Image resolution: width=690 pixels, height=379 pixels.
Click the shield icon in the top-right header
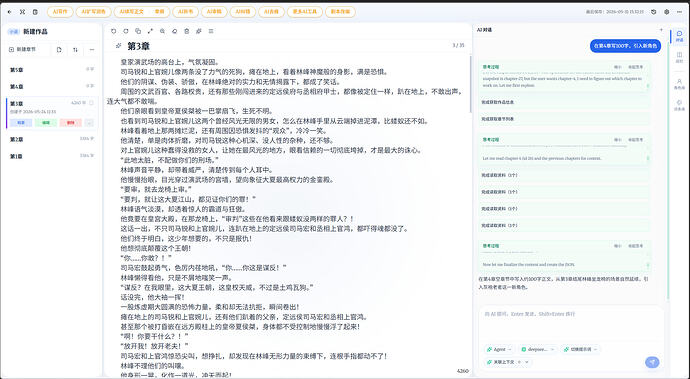click(653, 12)
